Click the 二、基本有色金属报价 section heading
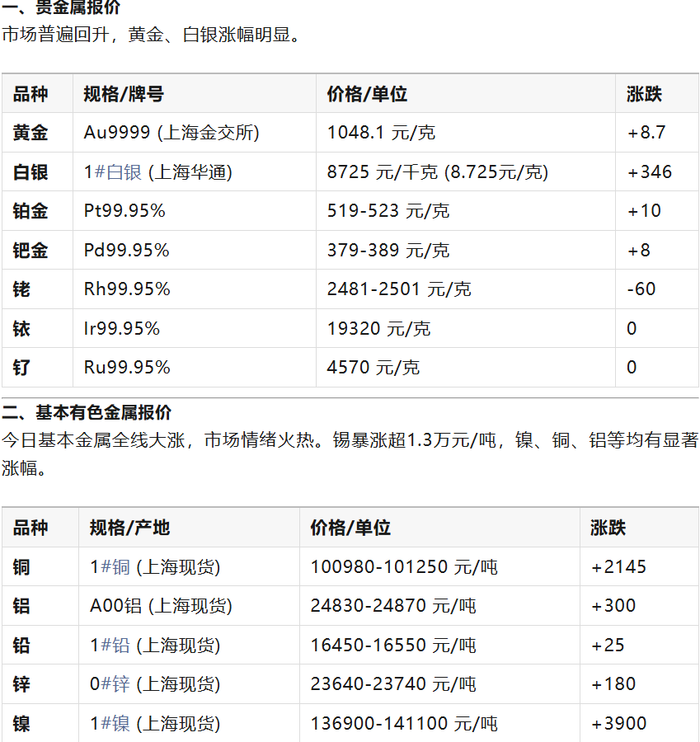Image resolution: width=700 pixels, height=742 pixels. pyautogui.click(x=87, y=412)
